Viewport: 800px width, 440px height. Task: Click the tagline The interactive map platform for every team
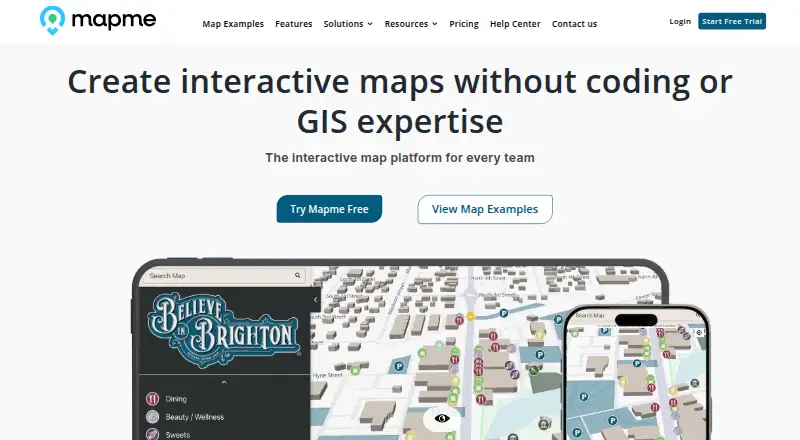point(400,158)
